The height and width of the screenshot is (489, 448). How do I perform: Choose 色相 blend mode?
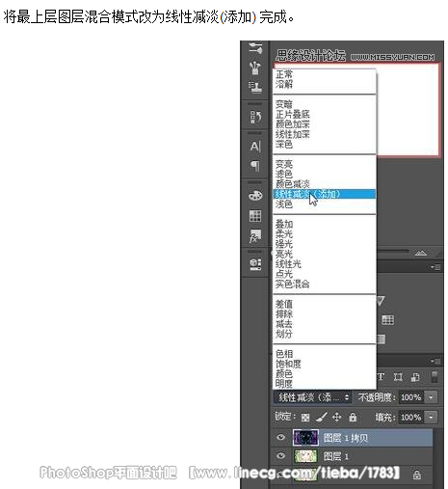[284, 354]
